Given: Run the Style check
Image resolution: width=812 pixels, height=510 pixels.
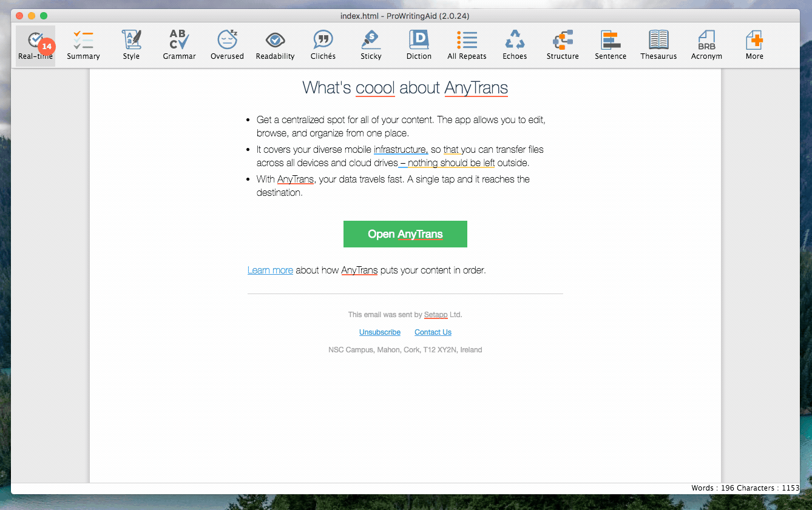Looking at the screenshot, I should 131,46.
